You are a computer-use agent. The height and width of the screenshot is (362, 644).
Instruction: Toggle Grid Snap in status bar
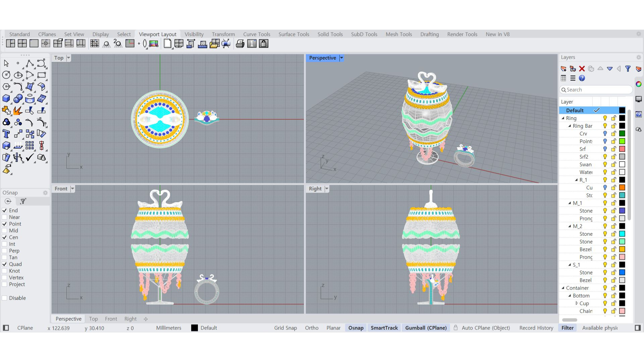(285, 328)
